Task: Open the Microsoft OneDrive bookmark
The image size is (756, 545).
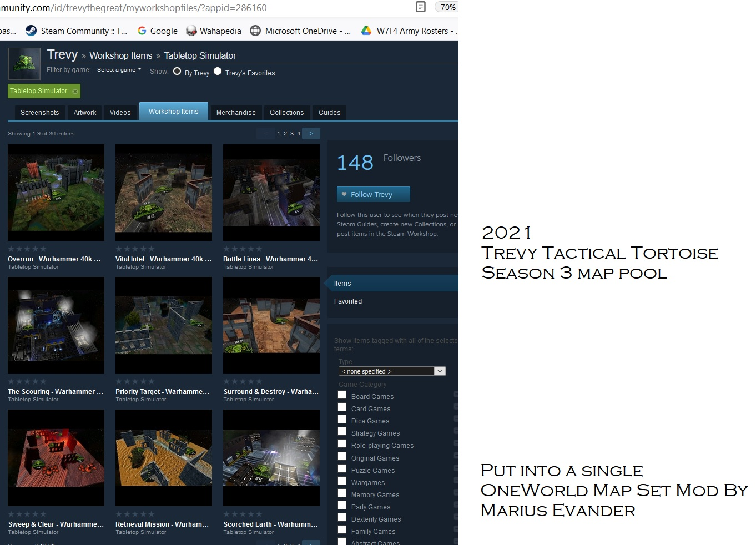Action: [x=300, y=31]
